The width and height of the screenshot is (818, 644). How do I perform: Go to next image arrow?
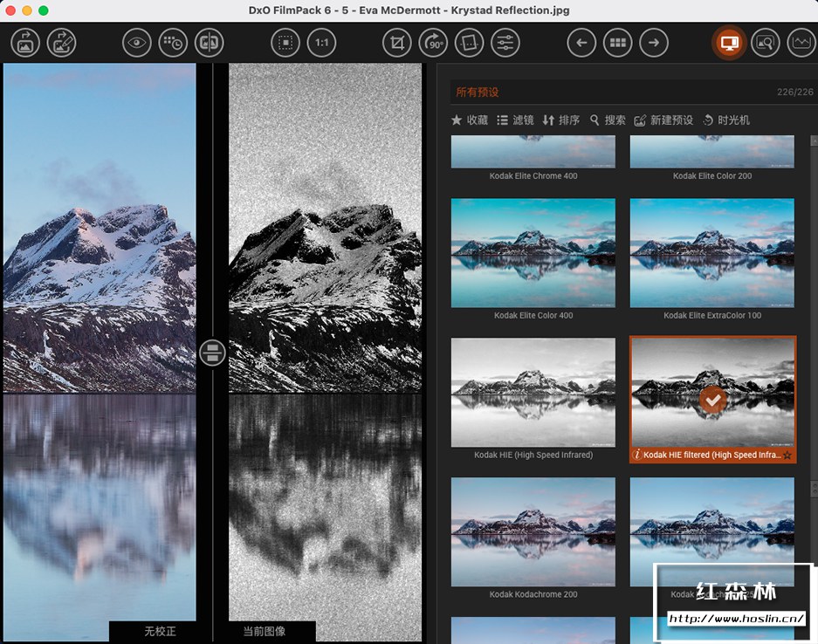coord(654,43)
